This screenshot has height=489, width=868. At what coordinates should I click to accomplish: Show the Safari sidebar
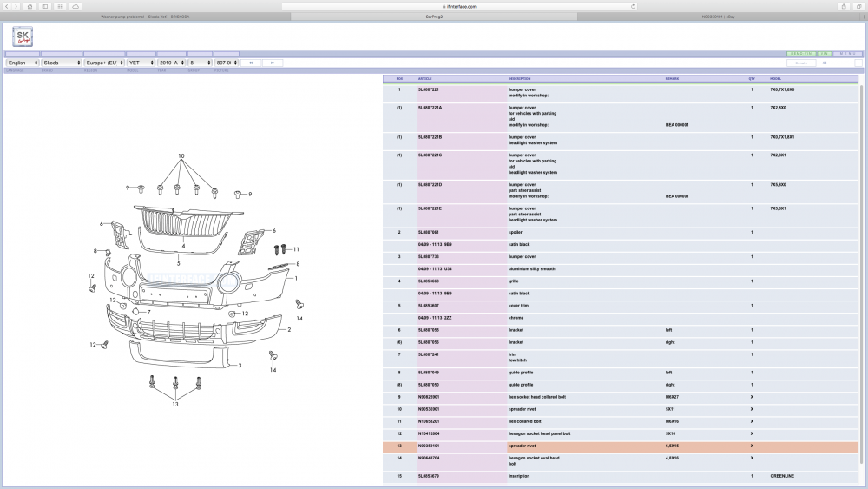click(x=45, y=6)
